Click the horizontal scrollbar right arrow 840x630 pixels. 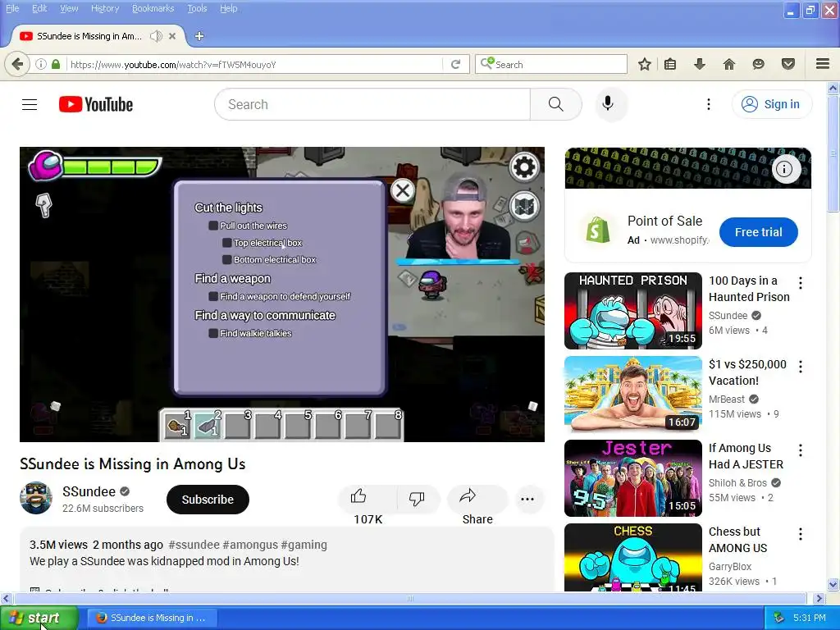pyautogui.click(x=819, y=598)
